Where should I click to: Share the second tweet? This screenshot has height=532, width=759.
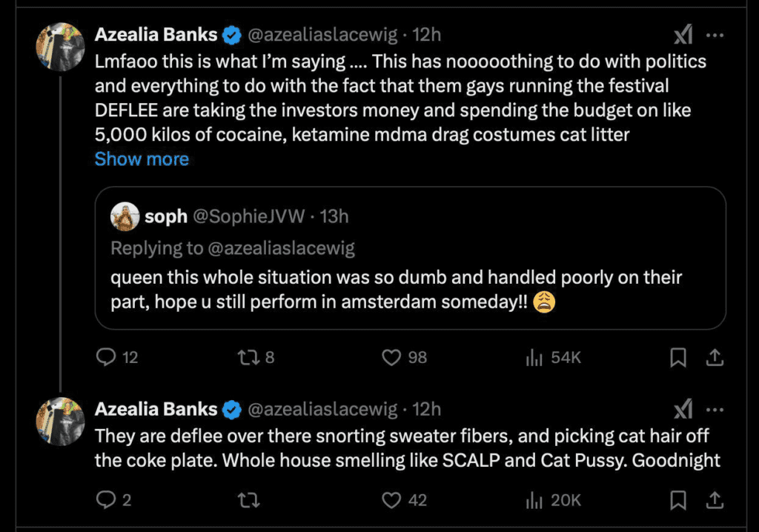coord(715,501)
